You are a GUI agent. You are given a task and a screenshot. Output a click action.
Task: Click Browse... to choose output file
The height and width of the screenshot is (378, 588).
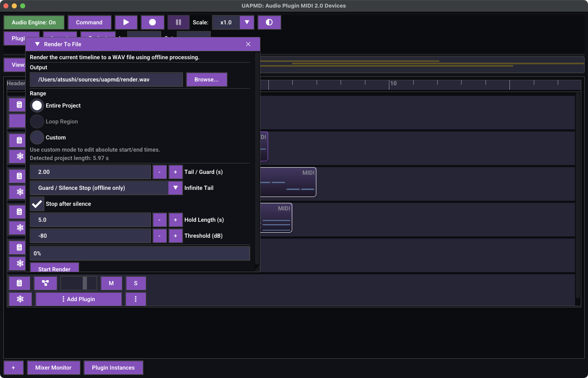coord(207,79)
